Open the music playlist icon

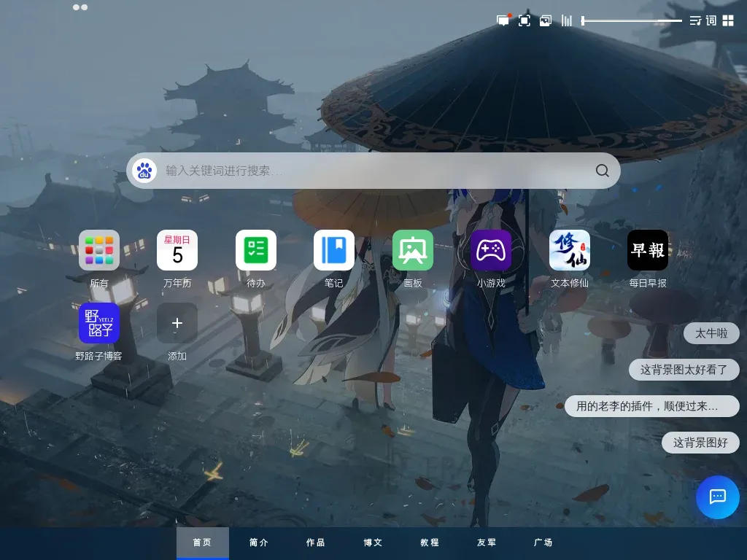tap(695, 20)
